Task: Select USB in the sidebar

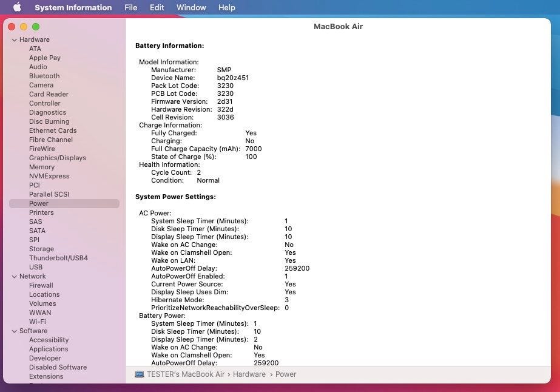Action: click(x=36, y=267)
